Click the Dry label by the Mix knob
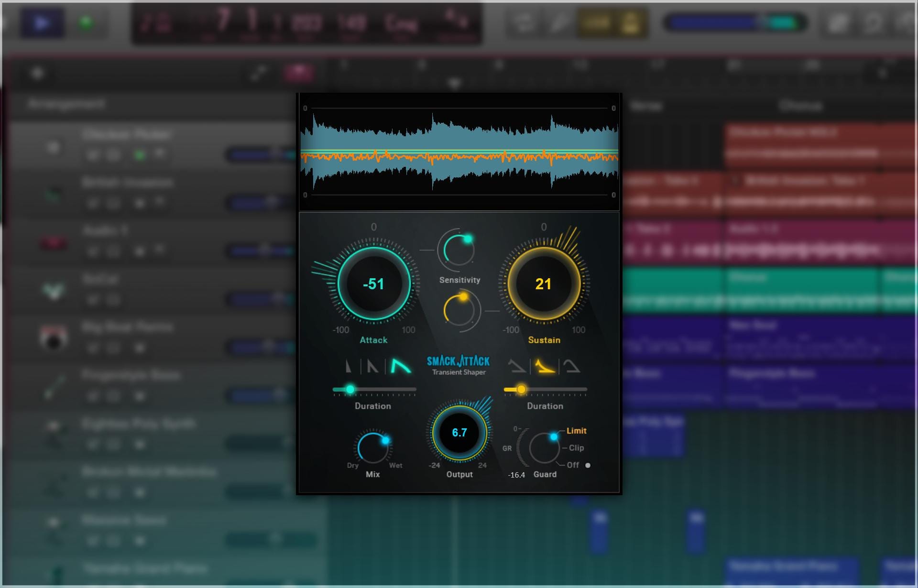918x588 pixels. coord(353,465)
